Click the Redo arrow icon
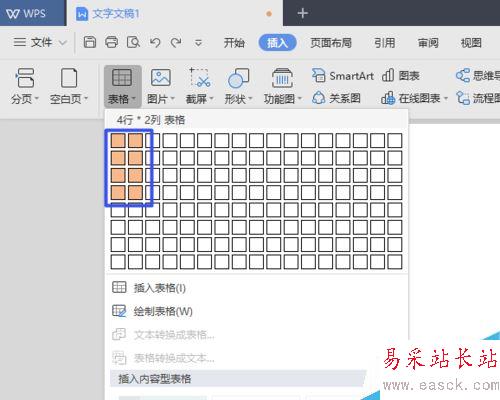This screenshot has width=500, height=400. point(176,42)
